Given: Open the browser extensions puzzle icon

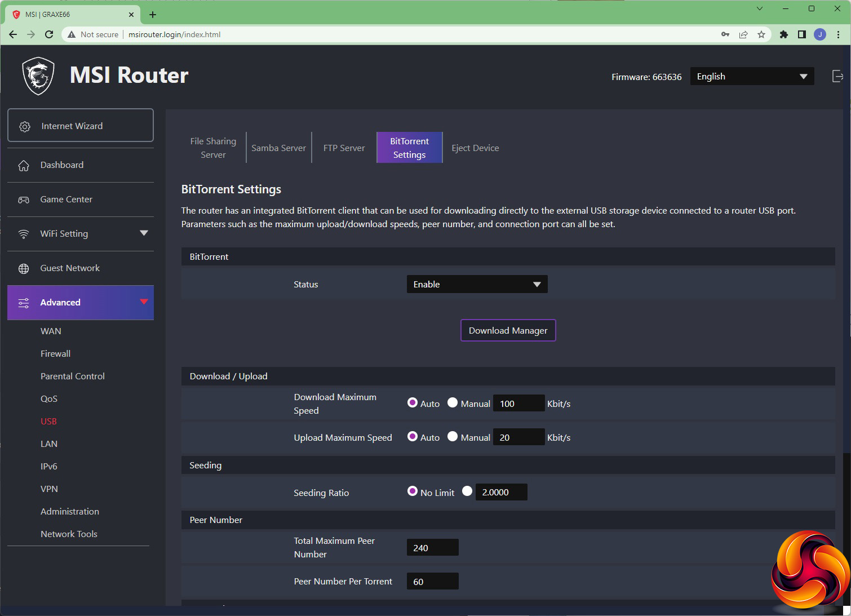Looking at the screenshot, I should tap(783, 34).
